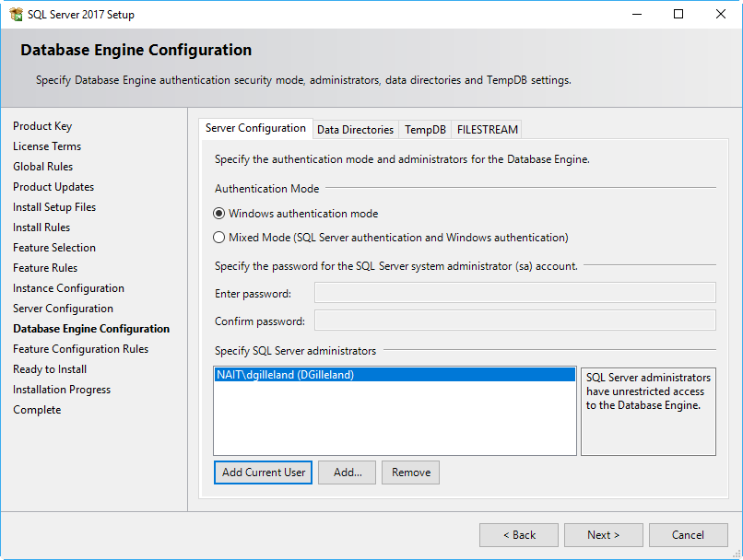This screenshot has height=560, width=743.
Task: Switch to the FILESTREAM tab
Action: coord(487,130)
